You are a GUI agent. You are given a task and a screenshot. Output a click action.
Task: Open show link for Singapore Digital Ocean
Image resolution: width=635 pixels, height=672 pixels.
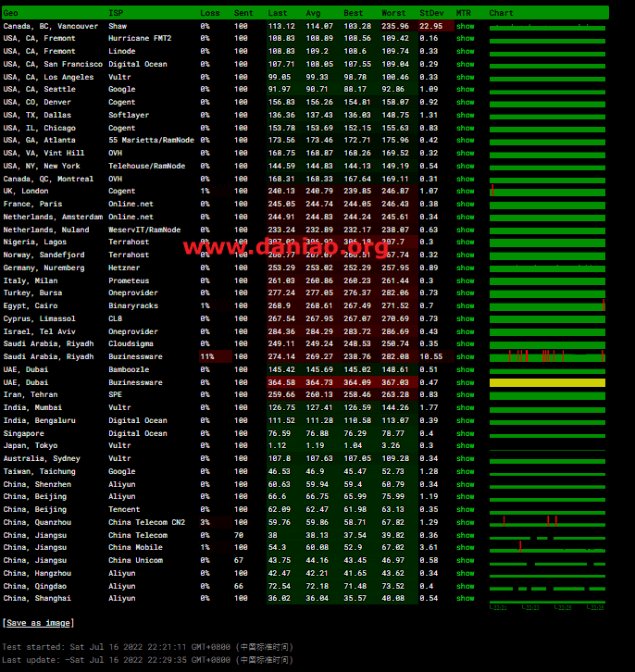point(465,433)
